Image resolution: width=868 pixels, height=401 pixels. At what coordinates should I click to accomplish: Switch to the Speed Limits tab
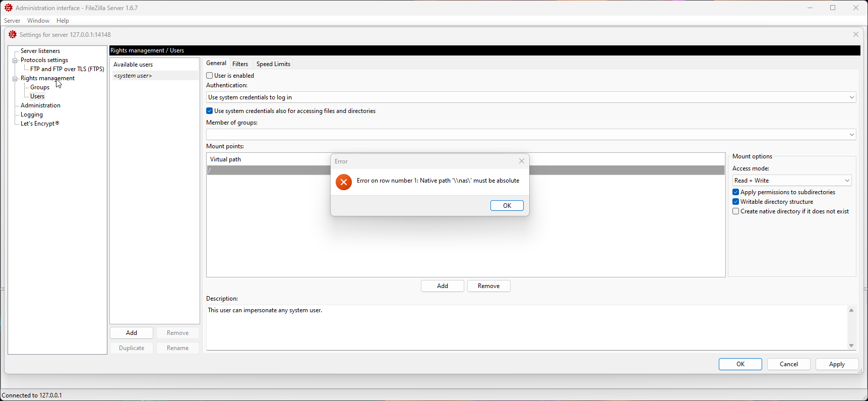point(273,64)
